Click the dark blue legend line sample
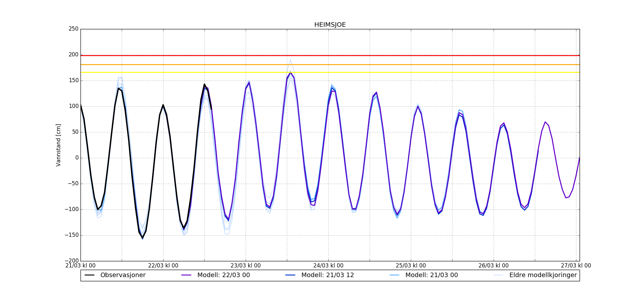644x290 pixels. pos(290,275)
